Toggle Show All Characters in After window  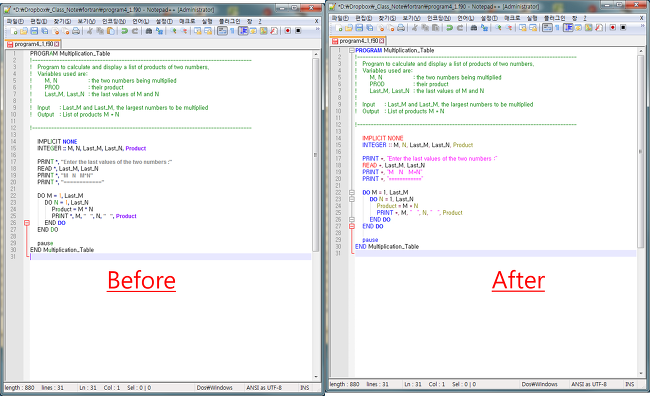557,28
